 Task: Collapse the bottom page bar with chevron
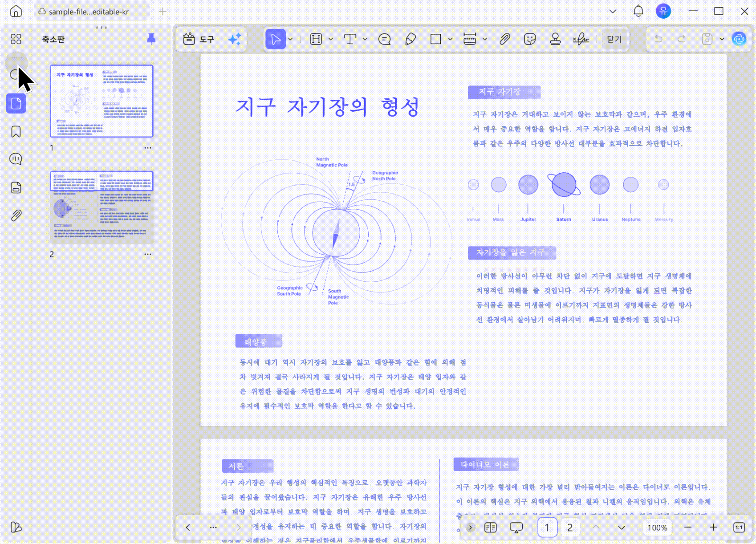point(471,528)
